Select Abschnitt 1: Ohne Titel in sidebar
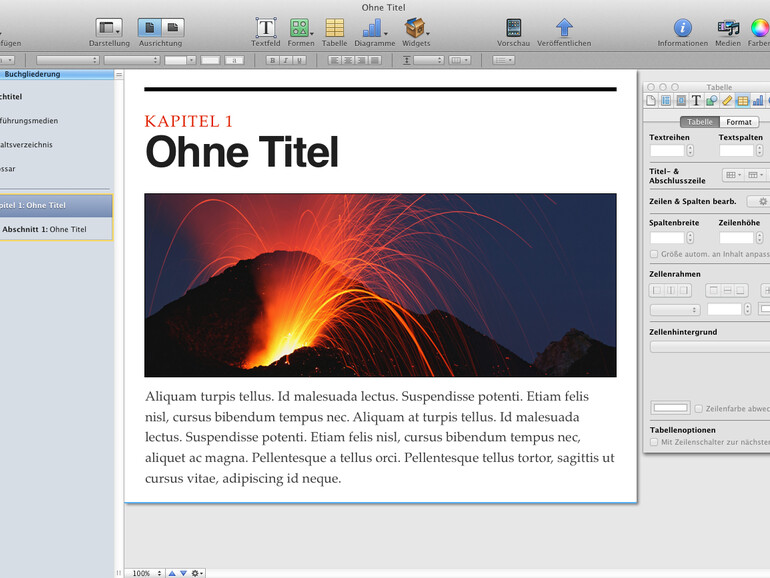This screenshot has width=770, height=578. coord(45,229)
